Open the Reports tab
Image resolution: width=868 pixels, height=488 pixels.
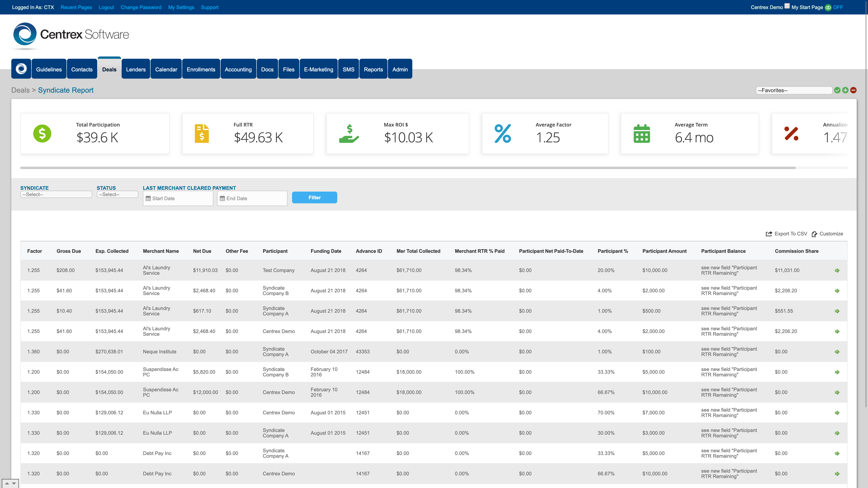point(373,69)
